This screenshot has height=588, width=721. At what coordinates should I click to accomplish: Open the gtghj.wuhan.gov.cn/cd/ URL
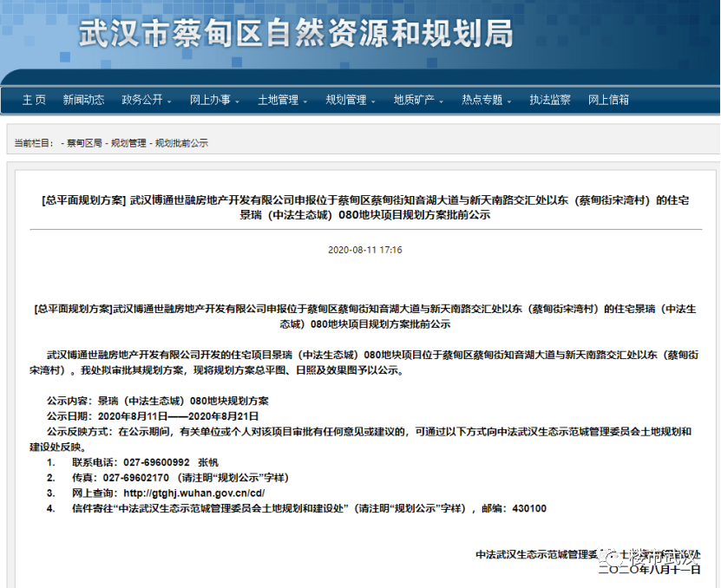click(194, 493)
